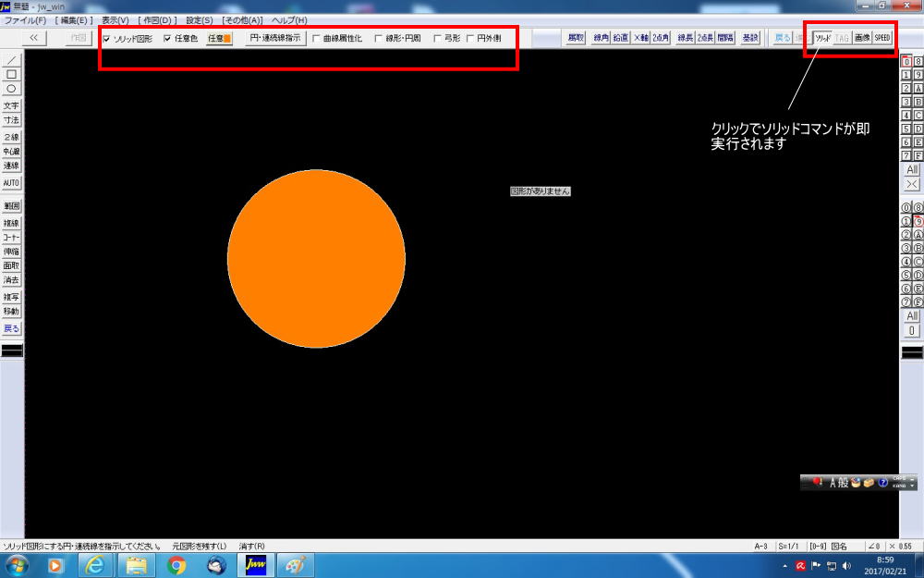924x578 pixels.
Task: Click the 円・連続線指示 button
Action: pyautogui.click(x=275, y=38)
